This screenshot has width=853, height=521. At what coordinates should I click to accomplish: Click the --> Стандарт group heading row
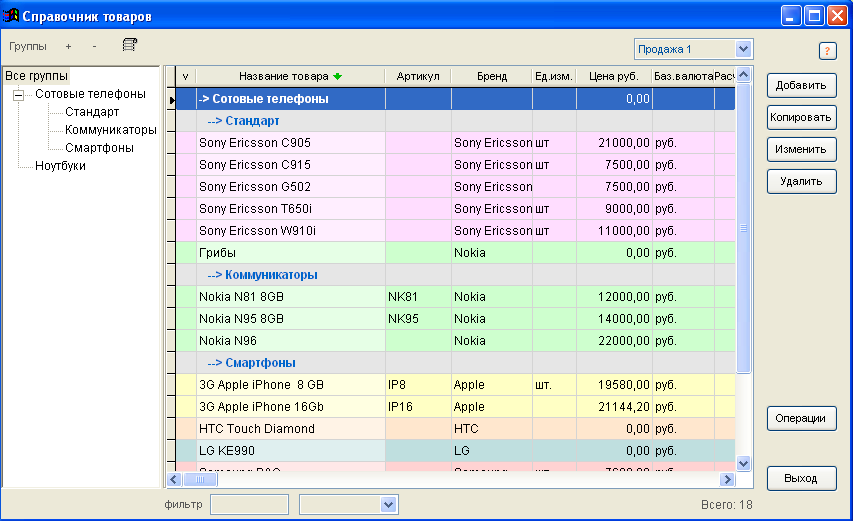(455, 121)
